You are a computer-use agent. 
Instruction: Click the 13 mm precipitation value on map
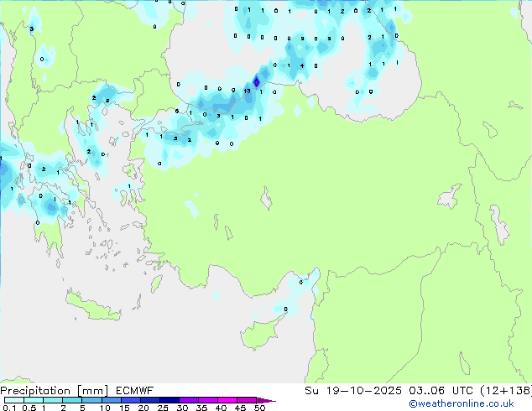(x=247, y=91)
